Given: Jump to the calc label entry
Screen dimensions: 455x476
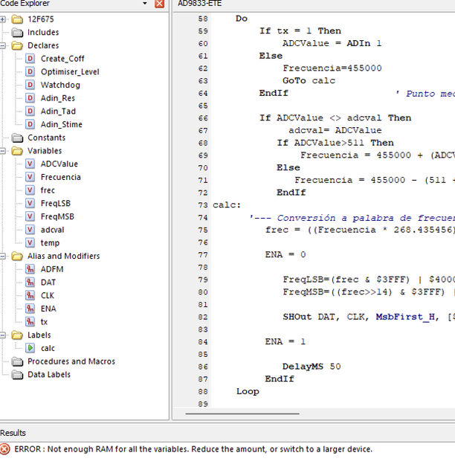Looking at the screenshot, I should [x=48, y=349].
